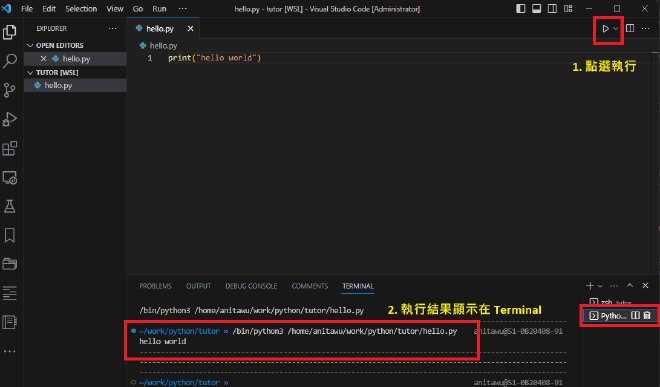Switch to the DEBUG CONSOLE tab
660x387 pixels.
251,286
